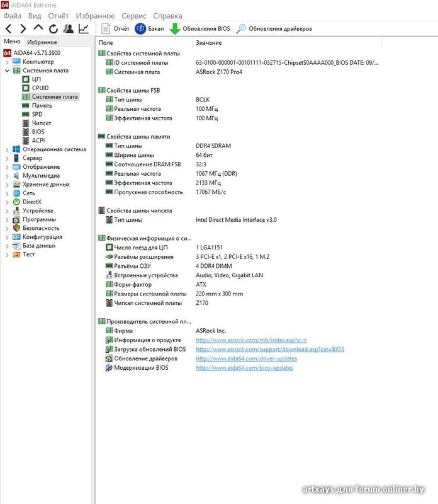The width and height of the screenshot is (438, 504).
Task: Go up one level with the up arrow
Action: pyautogui.click(x=38, y=28)
